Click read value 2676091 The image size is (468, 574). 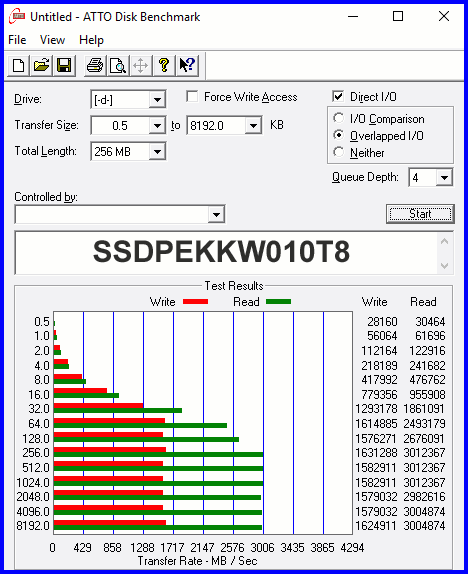(424, 439)
